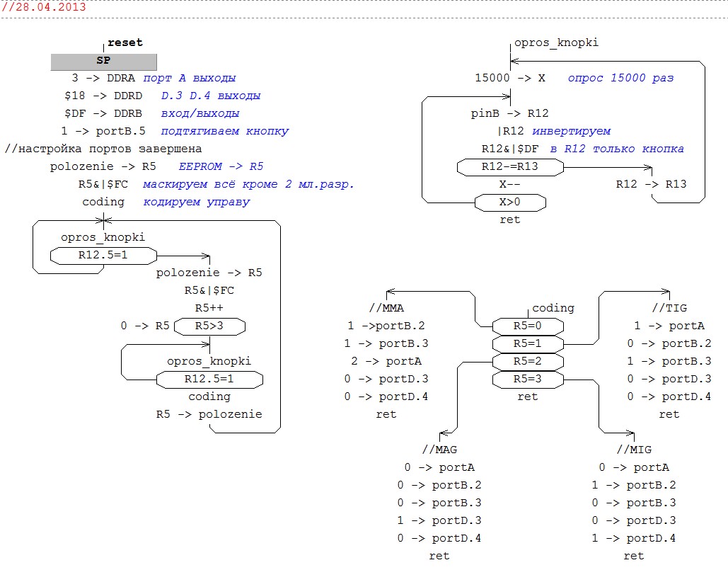Select the //TIG comment label
728x582 pixels.
coord(669,308)
